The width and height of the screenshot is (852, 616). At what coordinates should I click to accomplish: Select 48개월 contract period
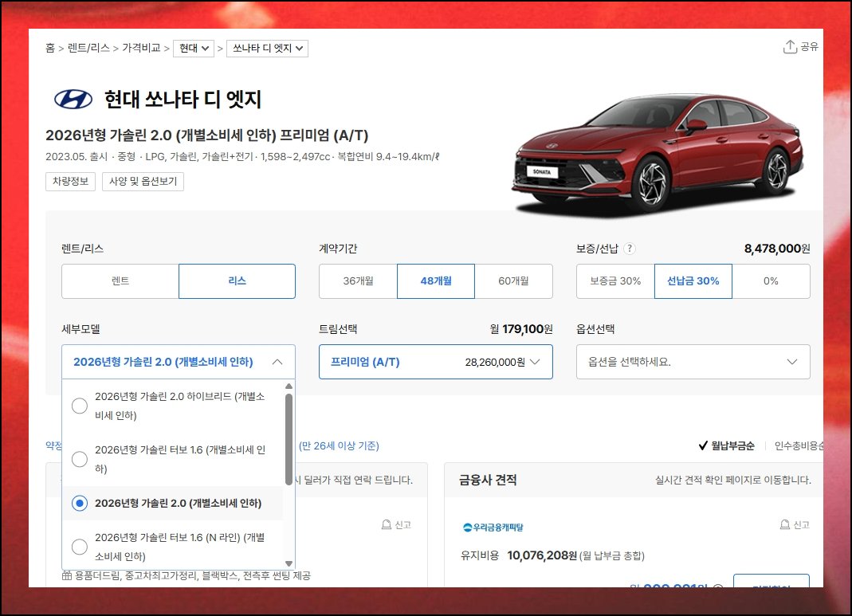click(436, 281)
